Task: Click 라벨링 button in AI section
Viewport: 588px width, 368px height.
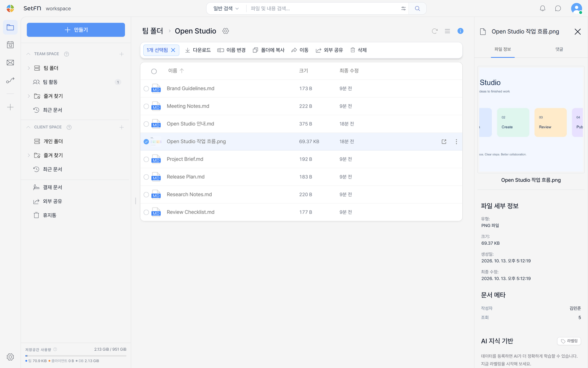Action: (569, 341)
